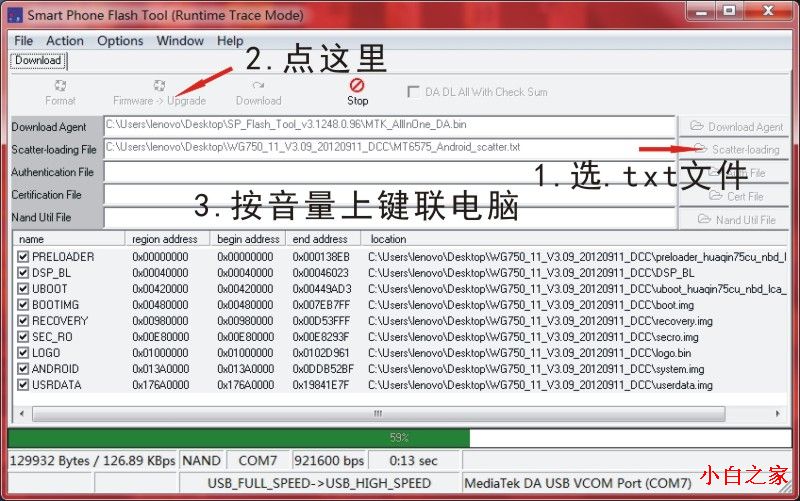Viewport: 800px width, 501px height.
Task: Uncheck the SEC_RO partition checkbox
Action: (x=23, y=337)
